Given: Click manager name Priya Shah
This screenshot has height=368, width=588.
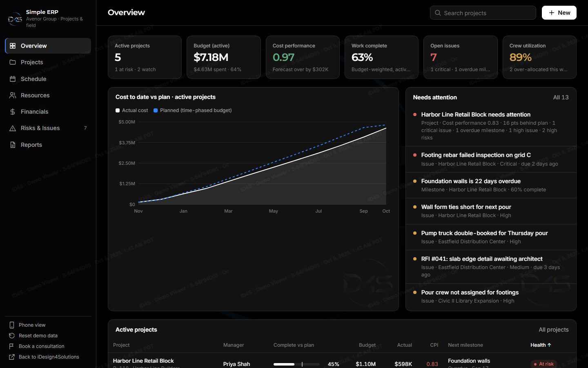Looking at the screenshot, I should pyautogui.click(x=236, y=364).
